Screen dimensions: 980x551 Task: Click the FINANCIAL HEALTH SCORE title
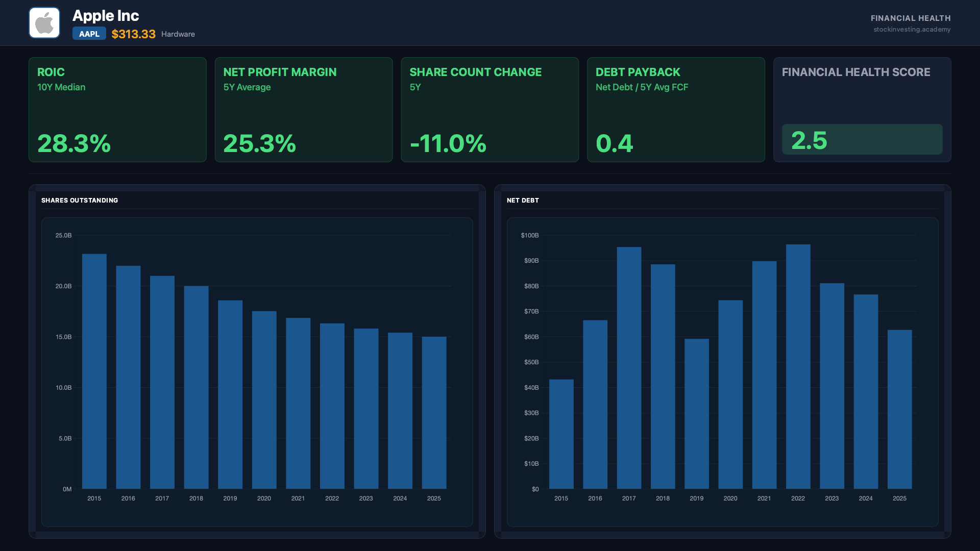tap(856, 72)
